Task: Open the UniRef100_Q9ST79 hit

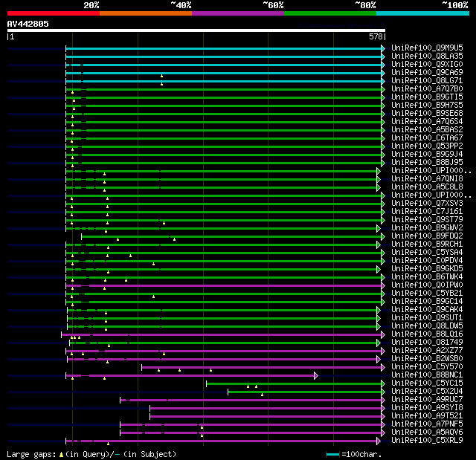Action: pyautogui.click(x=427, y=220)
